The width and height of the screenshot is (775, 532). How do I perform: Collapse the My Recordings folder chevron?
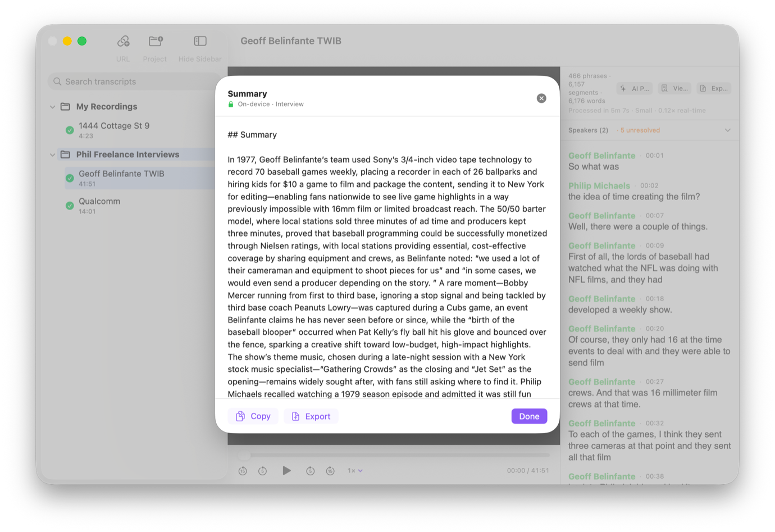point(53,107)
